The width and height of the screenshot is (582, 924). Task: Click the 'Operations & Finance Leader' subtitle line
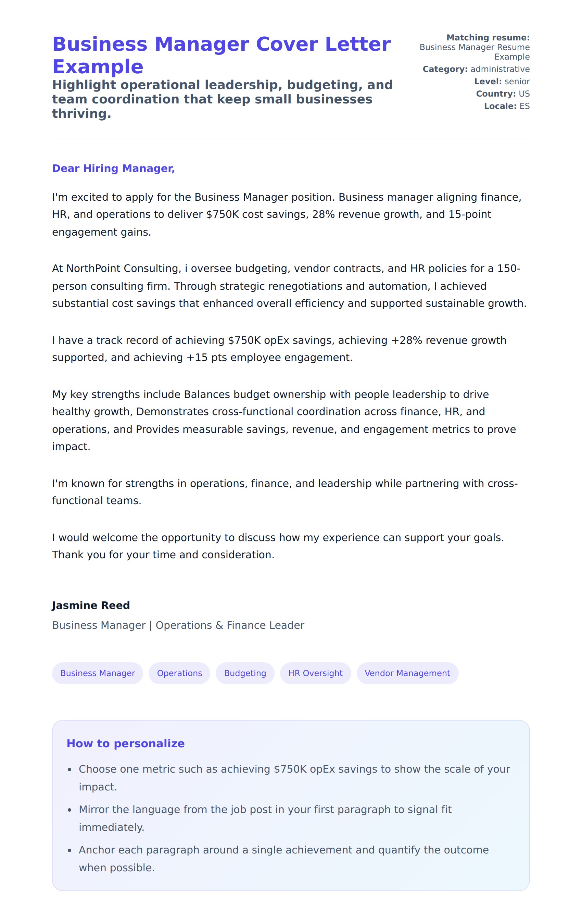click(178, 625)
